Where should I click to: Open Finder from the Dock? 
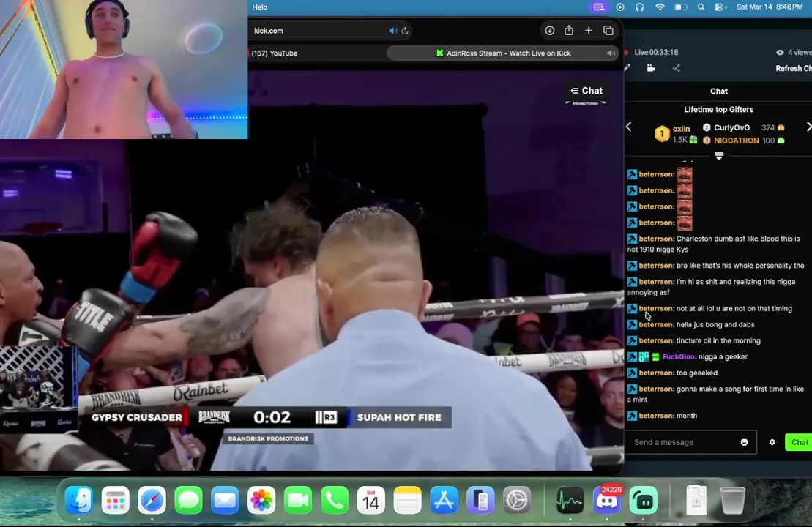[79, 500]
